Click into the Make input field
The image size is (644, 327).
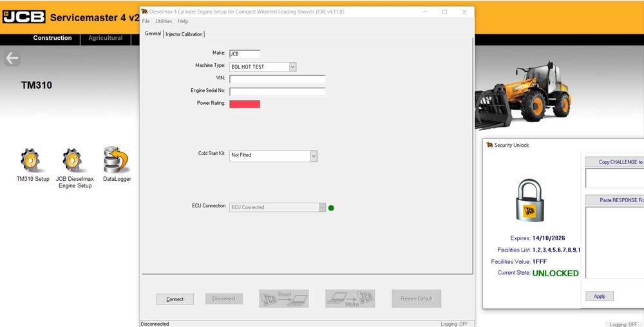245,53
